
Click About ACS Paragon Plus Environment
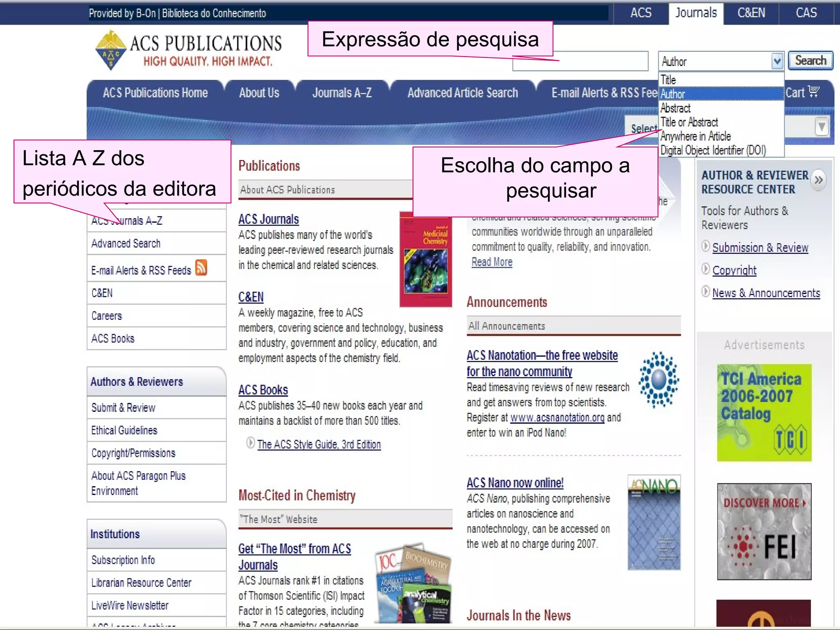[157, 483]
